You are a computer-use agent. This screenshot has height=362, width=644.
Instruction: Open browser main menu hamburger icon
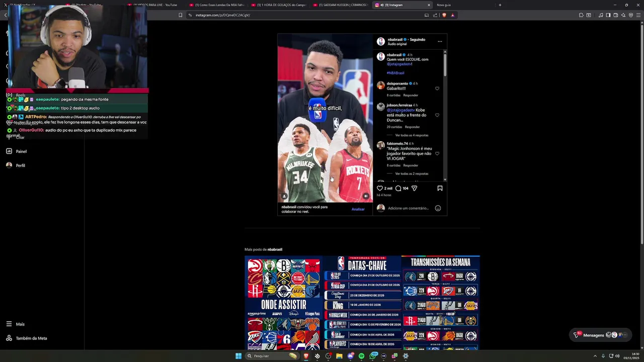click(x=638, y=15)
